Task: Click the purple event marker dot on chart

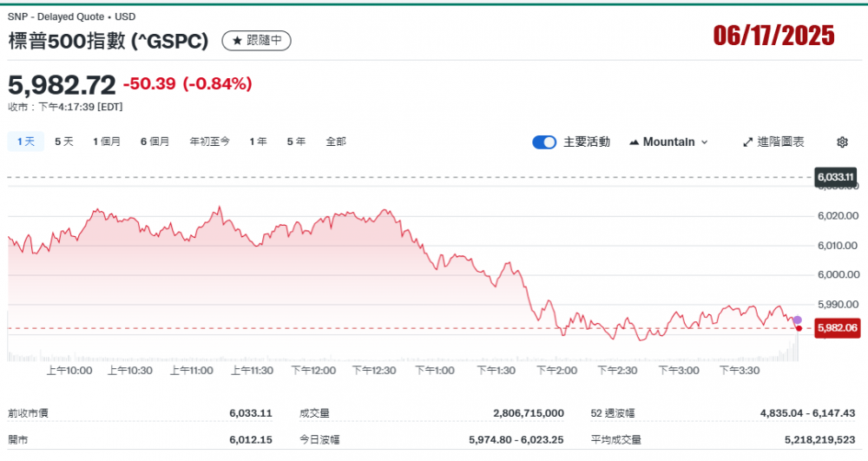Action: [x=798, y=320]
